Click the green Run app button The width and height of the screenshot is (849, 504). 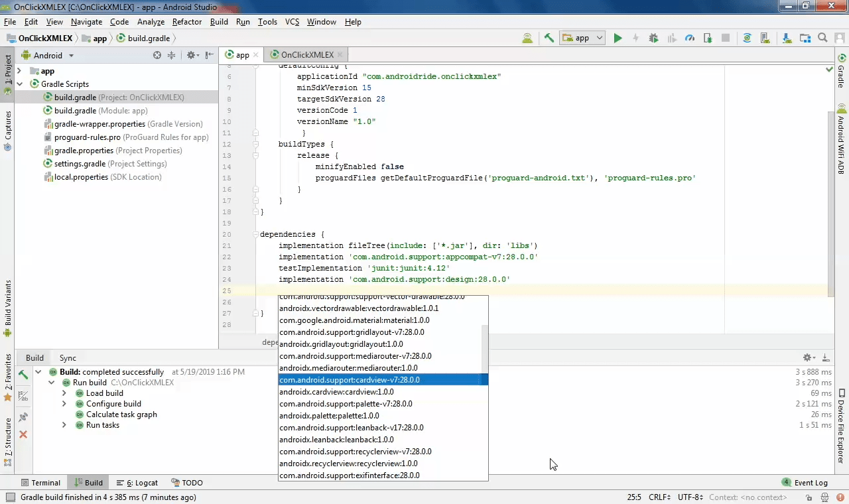pyautogui.click(x=618, y=38)
